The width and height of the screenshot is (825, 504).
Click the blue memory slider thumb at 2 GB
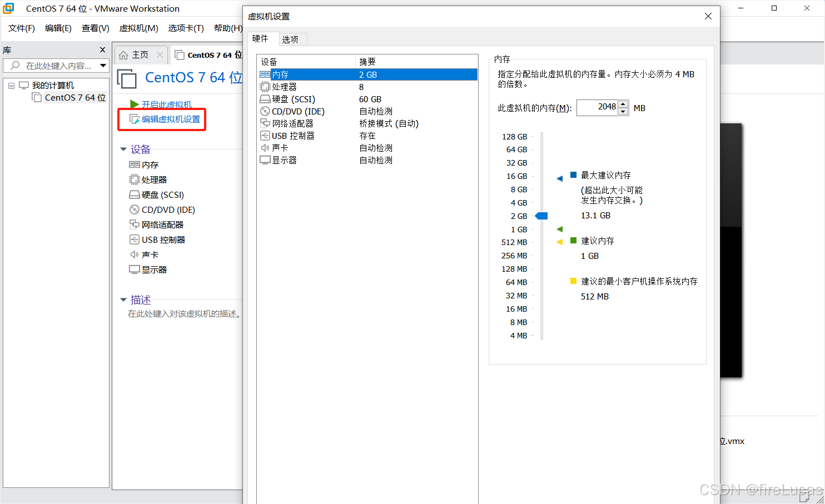point(541,216)
